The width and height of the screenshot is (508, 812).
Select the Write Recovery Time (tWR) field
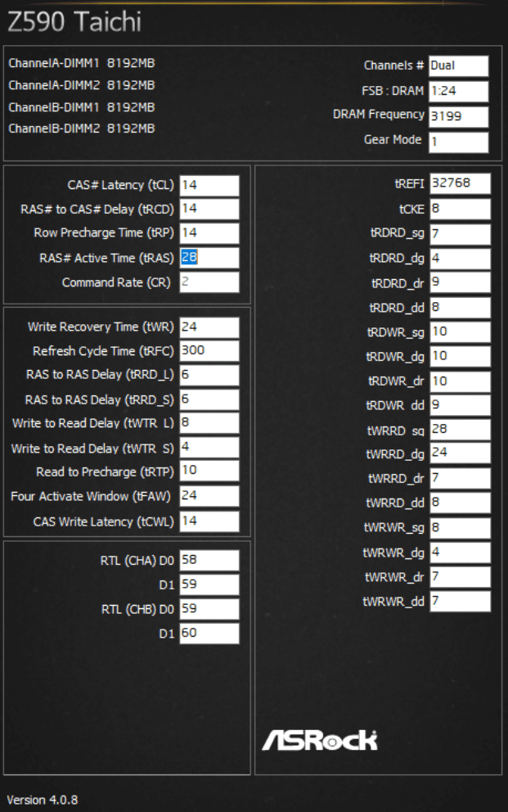(x=209, y=327)
